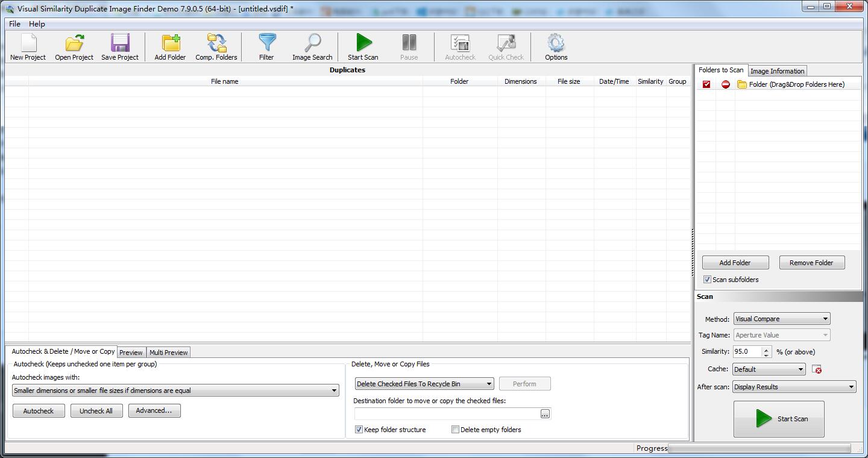Open Options gear in the toolbar

556,47
